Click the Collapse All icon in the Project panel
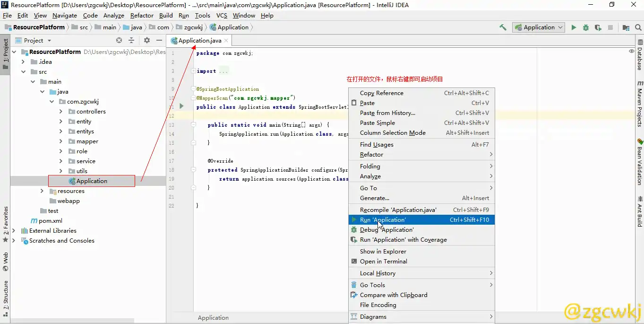644x324 pixels. coord(131,41)
